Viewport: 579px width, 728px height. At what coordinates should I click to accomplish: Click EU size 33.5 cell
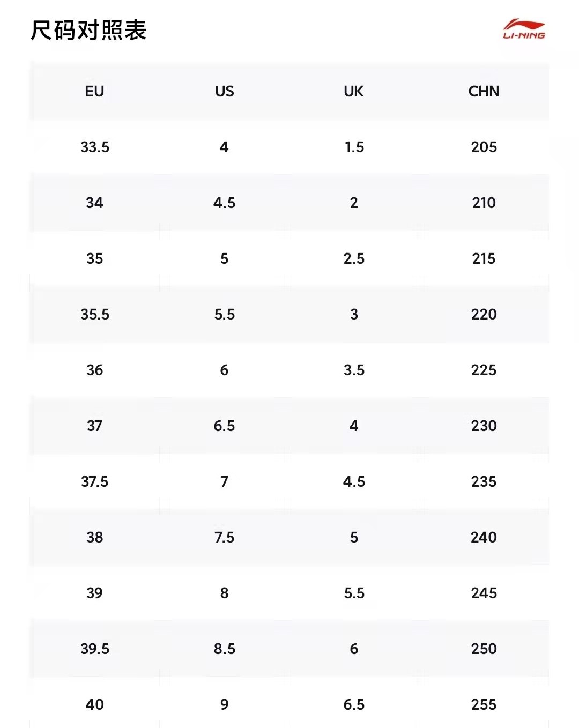click(x=95, y=147)
